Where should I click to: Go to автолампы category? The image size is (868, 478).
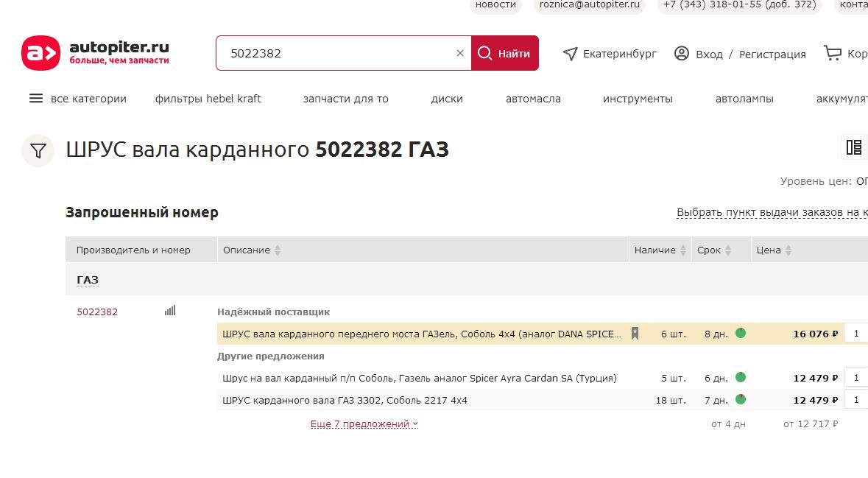[744, 99]
